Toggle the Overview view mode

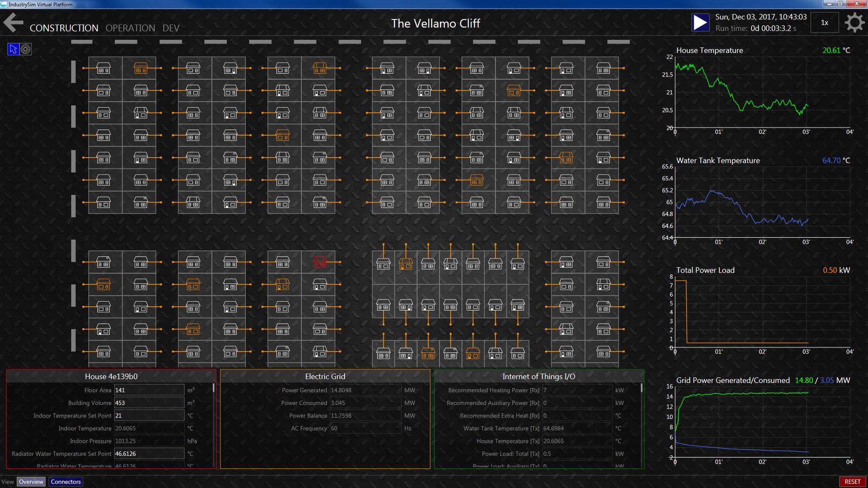31,482
